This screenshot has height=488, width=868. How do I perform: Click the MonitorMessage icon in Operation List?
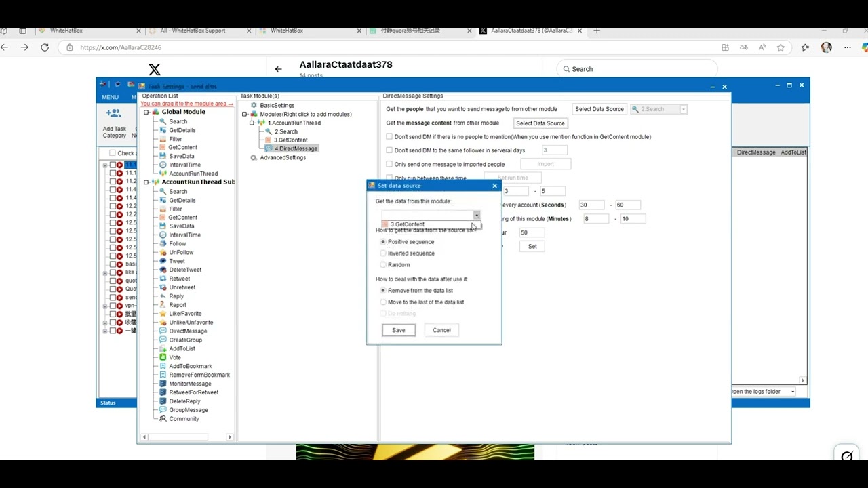pos(163,384)
